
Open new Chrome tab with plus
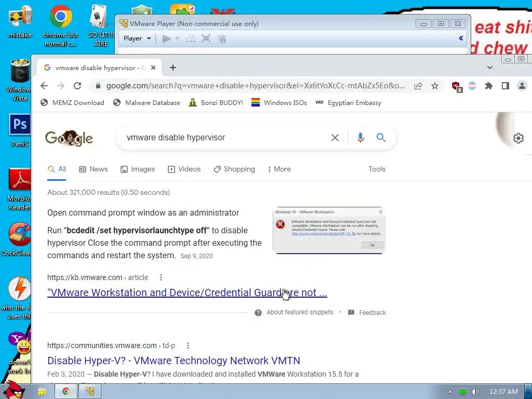pyautogui.click(x=172, y=68)
